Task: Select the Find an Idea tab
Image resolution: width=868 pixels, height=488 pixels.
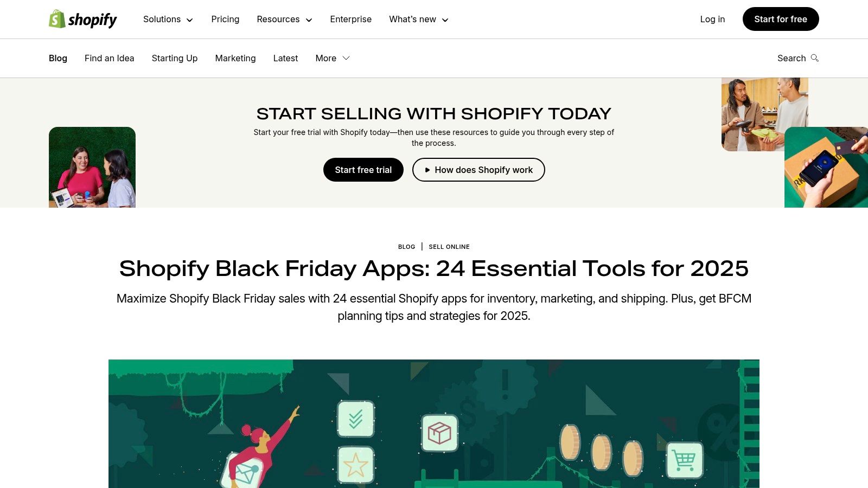Action: [x=109, y=58]
